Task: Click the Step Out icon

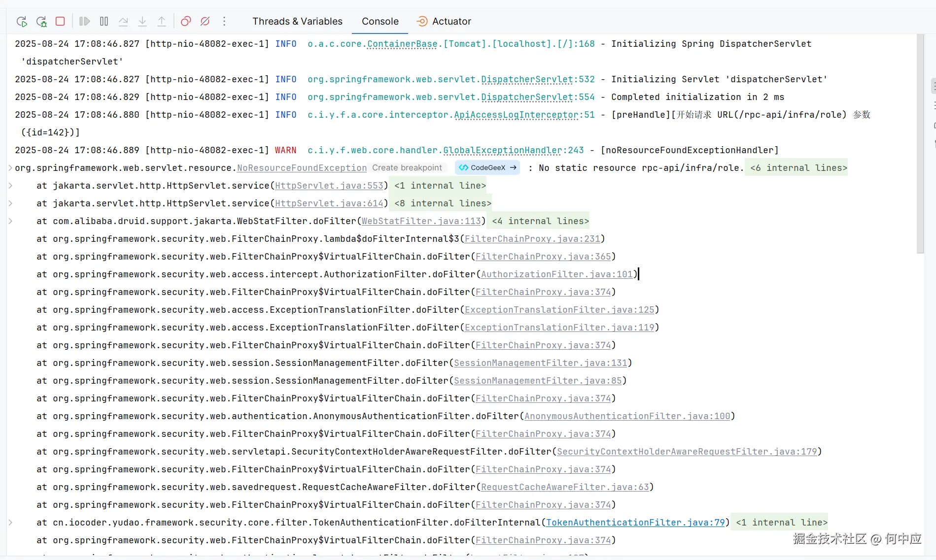Action: tap(162, 21)
